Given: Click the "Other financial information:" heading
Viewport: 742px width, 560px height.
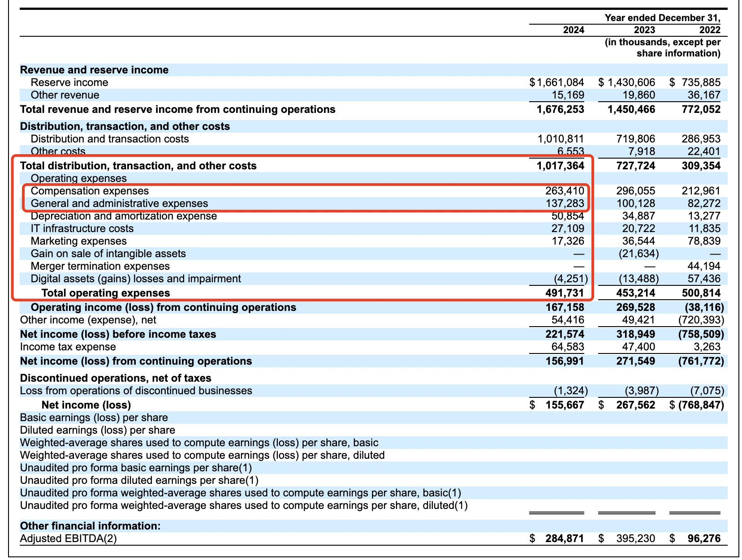Looking at the screenshot, I should click(x=90, y=526).
